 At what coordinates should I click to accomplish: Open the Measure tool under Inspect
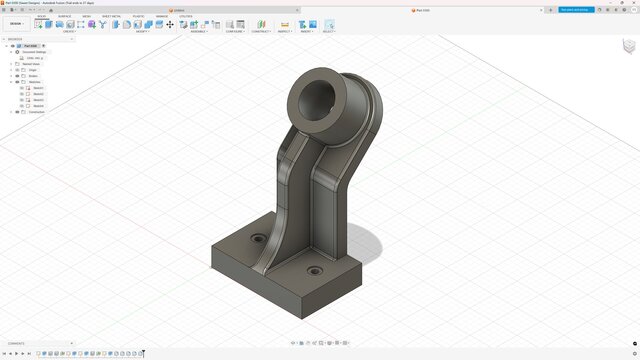(x=285, y=24)
